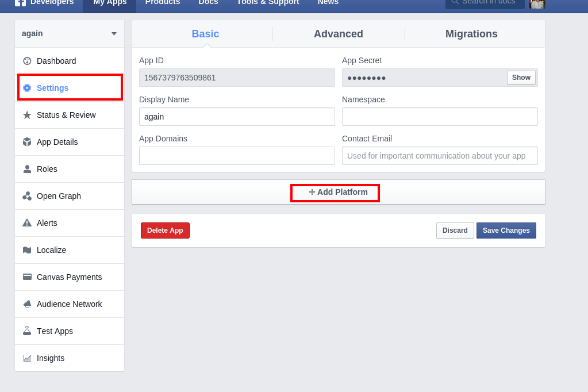Save Changes to the app settings
Viewport: 588px width, 392px height.
tap(506, 230)
